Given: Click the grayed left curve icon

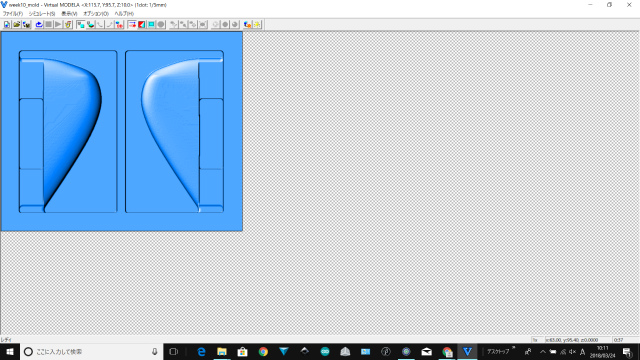Looking at the screenshot, I should [100, 24].
